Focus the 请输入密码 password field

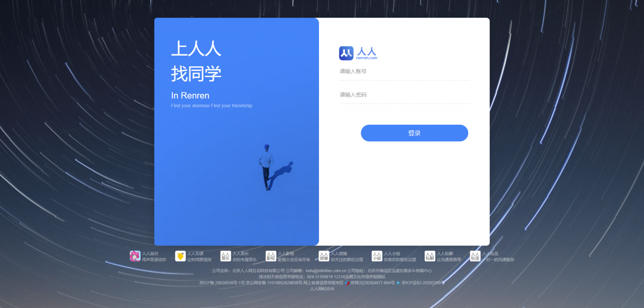404,94
